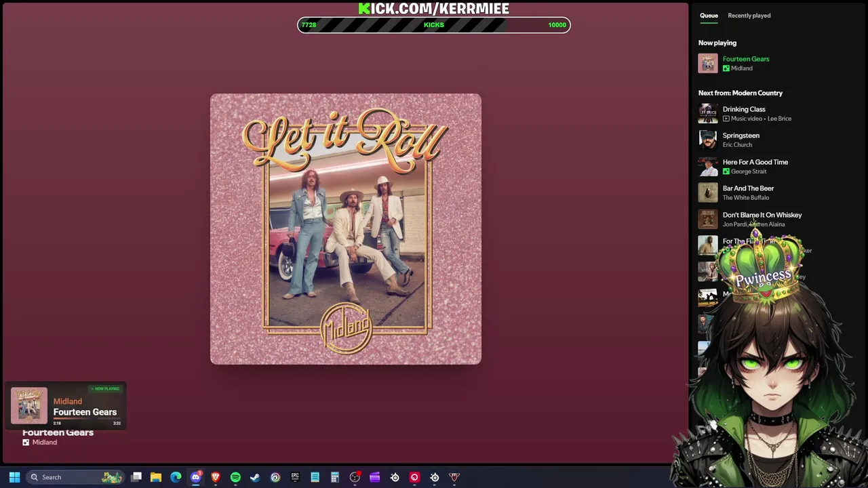868x488 pixels.
Task: Click Fourteen Gears title in Now playing
Action: [746, 59]
